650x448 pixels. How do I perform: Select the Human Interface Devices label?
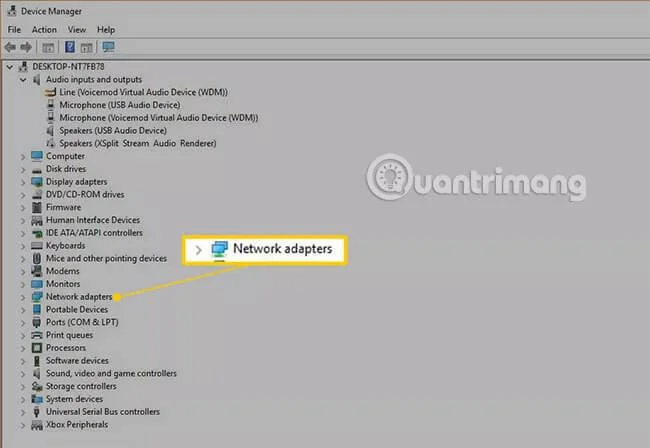click(x=93, y=220)
